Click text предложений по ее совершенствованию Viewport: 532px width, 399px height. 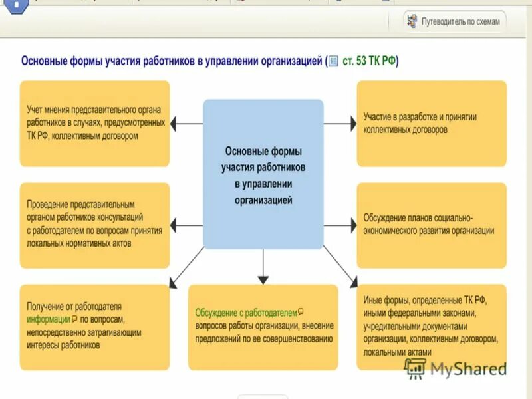pyautogui.click(x=263, y=338)
